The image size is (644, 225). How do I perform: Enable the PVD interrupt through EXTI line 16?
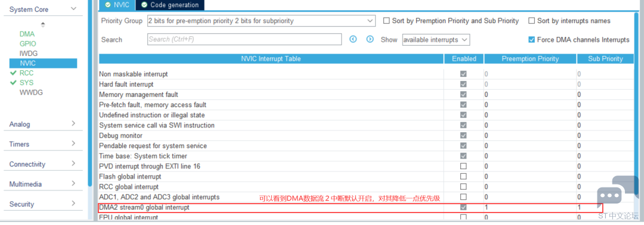click(x=463, y=167)
